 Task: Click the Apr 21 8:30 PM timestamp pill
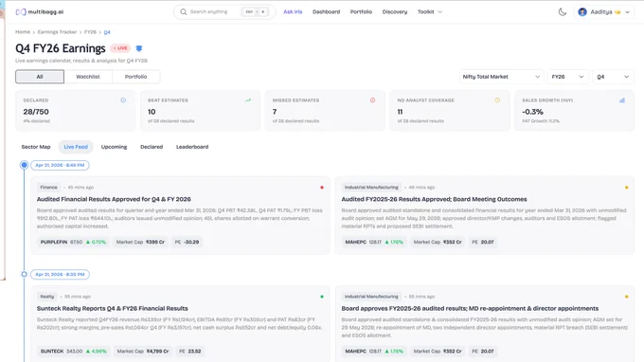(60, 274)
